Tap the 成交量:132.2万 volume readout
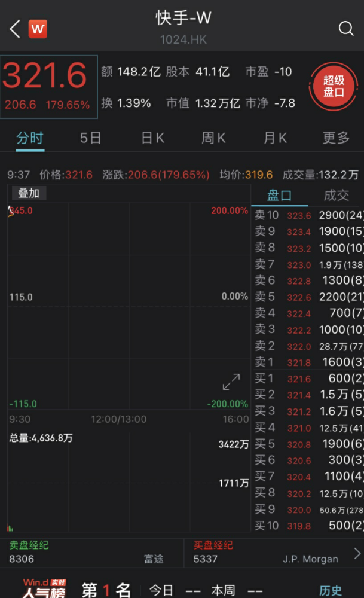This screenshot has width=364, height=598. click(320, 175)
